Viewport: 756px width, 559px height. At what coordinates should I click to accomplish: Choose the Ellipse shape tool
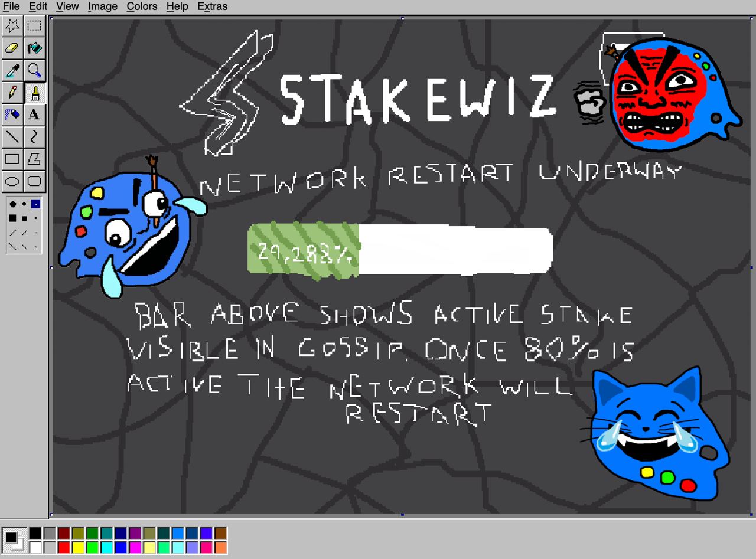pos(12,181)
